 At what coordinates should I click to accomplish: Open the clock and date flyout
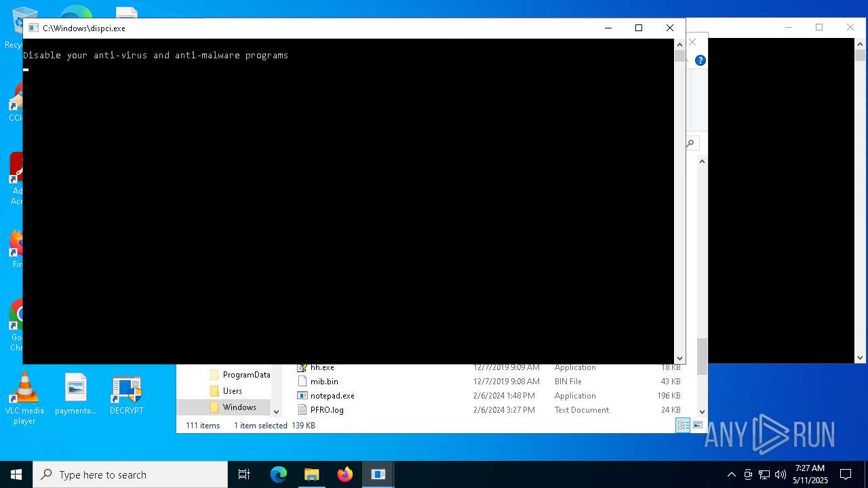810,474
